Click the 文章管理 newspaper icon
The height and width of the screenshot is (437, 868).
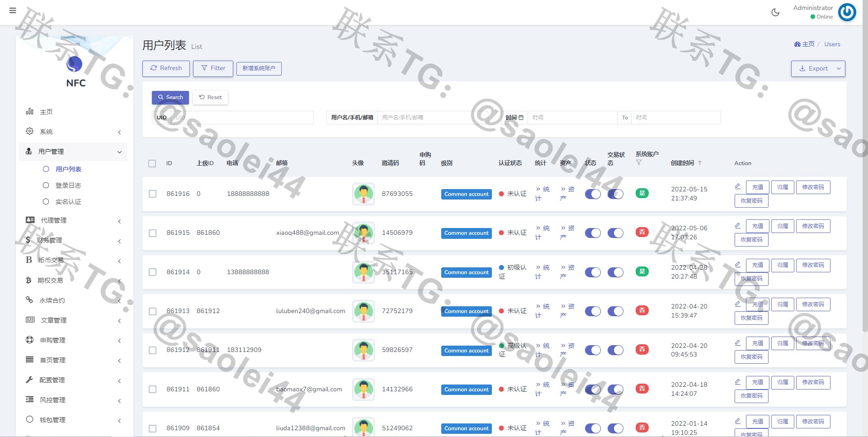pos(30,320)
